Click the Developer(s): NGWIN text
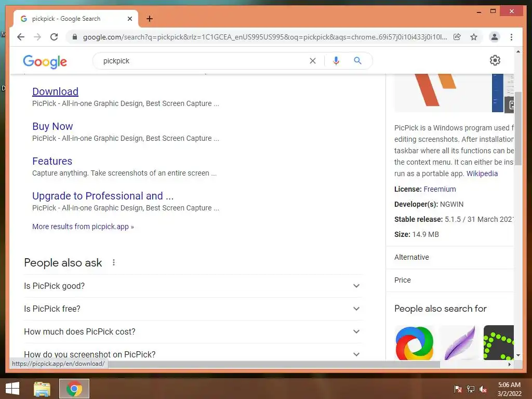532x399 pixels. coord(429,204)
